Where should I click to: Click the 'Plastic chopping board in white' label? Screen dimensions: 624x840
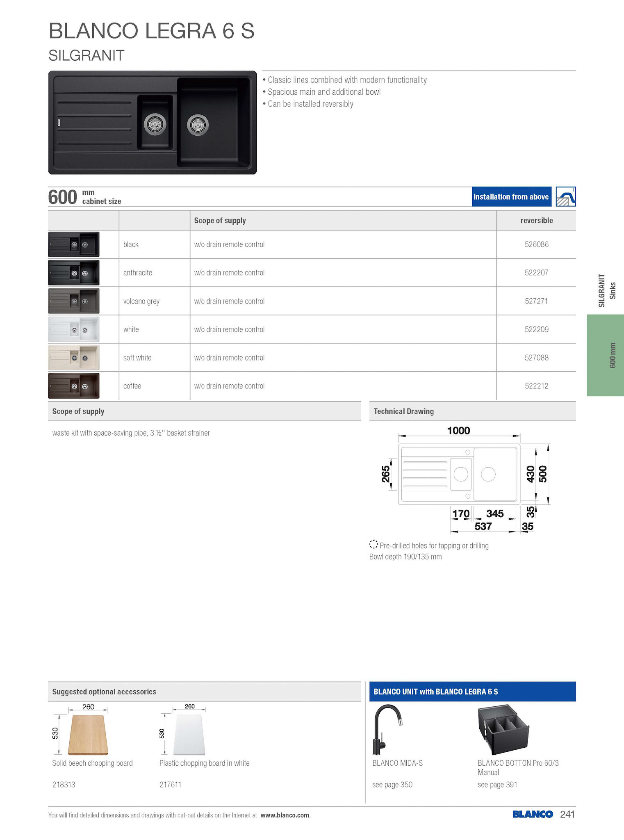click(204, 763)
